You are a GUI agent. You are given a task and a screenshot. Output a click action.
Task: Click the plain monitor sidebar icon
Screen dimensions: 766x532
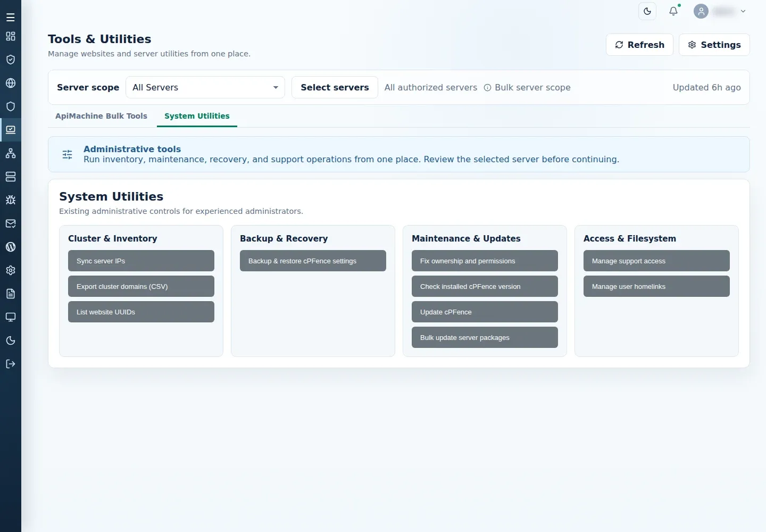pos(11,317)
